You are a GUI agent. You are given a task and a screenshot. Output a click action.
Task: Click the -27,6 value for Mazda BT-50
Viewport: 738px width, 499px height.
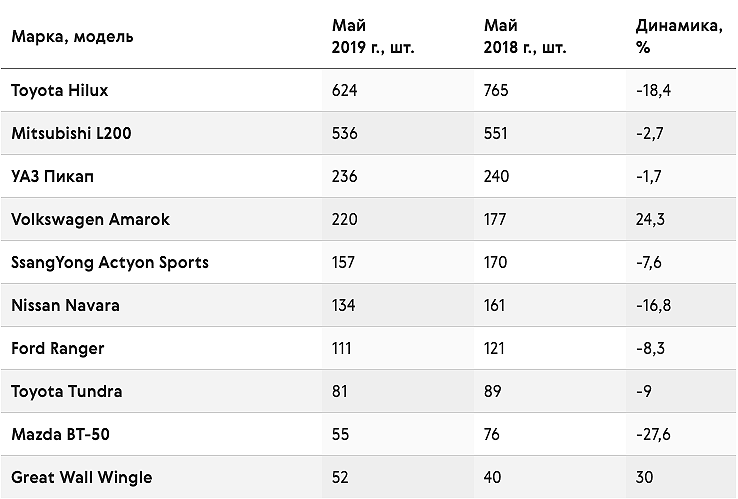(x=653, y=434)
